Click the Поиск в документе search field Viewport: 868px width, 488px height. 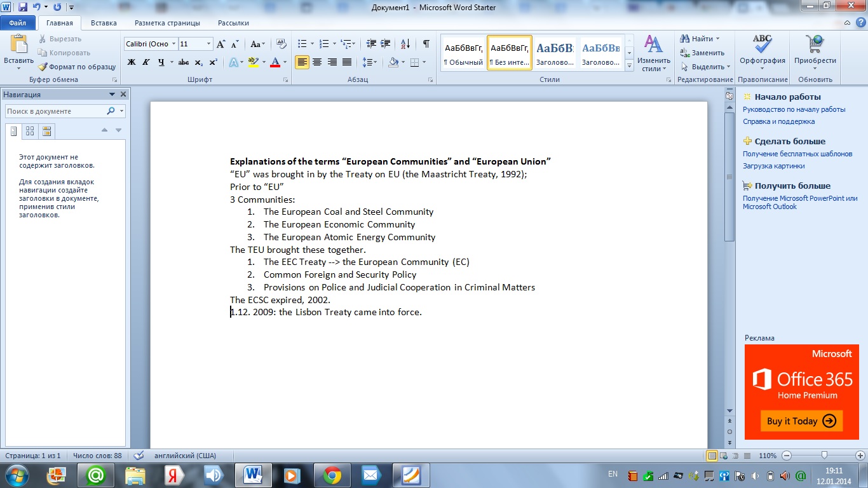pyautogui.click(x=56, y=111)
